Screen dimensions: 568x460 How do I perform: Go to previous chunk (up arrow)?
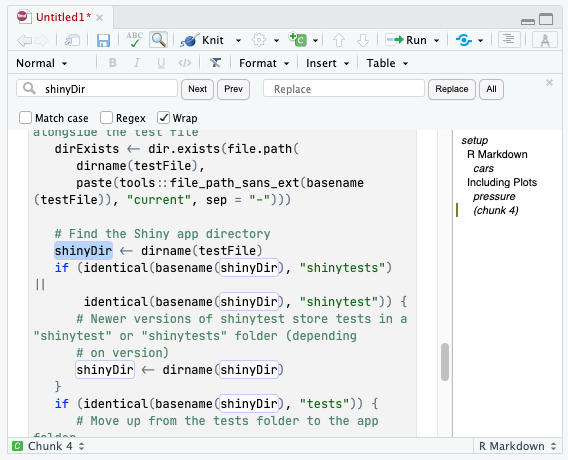point(339,40)
